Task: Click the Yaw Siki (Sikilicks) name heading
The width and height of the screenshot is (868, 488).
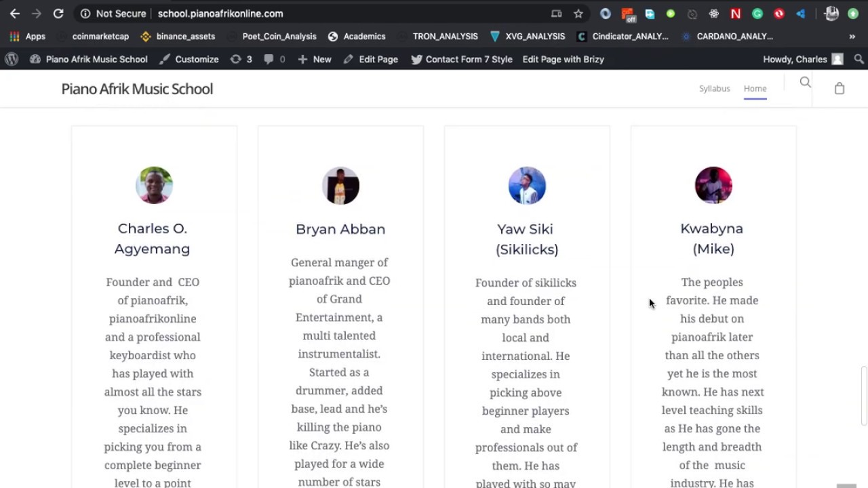Action: point(527,239)
